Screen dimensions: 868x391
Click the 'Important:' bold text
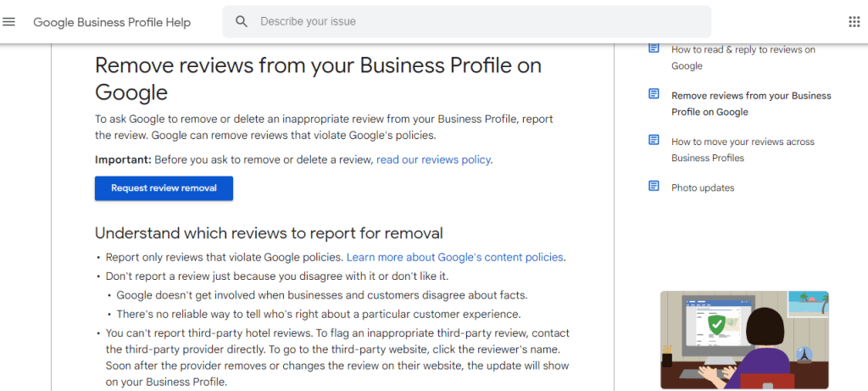point(123,160)
